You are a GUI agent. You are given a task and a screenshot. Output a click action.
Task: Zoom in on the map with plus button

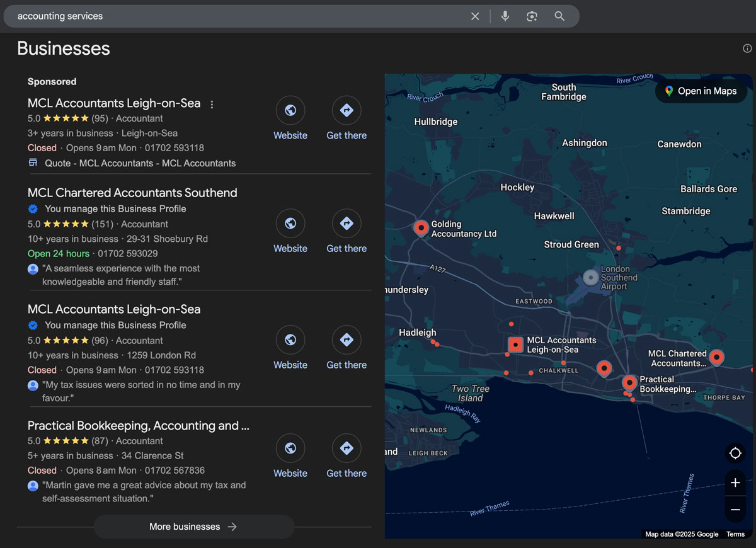[x=735, y=483]
